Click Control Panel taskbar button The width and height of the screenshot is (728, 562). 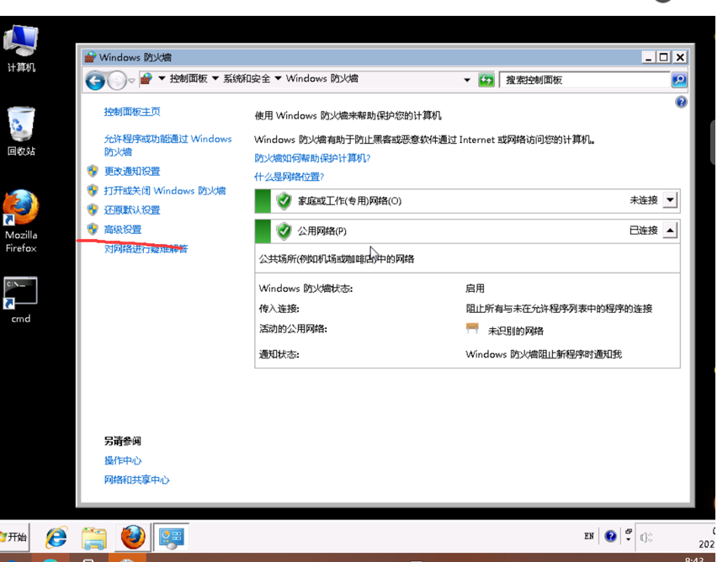coord(172,538)
